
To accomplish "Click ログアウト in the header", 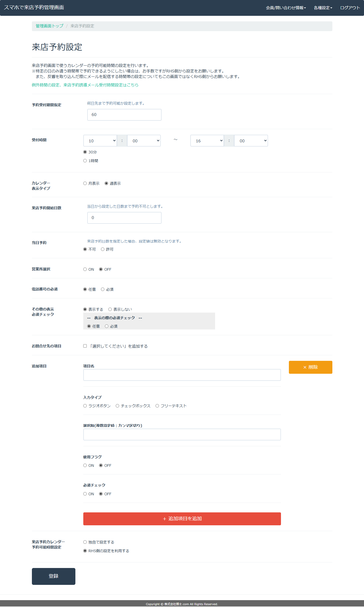I will 350,8.
